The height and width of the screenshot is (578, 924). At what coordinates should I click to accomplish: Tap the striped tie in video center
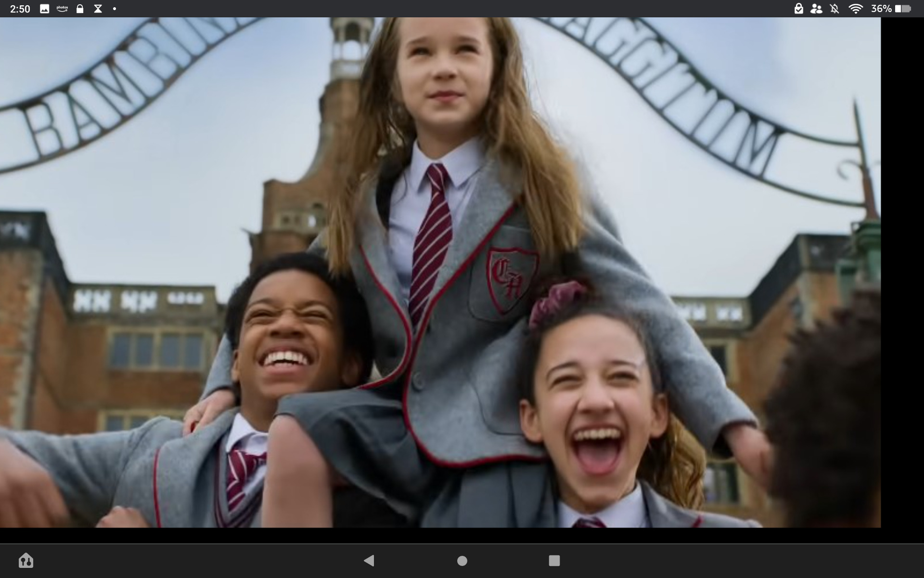[432, 236]
